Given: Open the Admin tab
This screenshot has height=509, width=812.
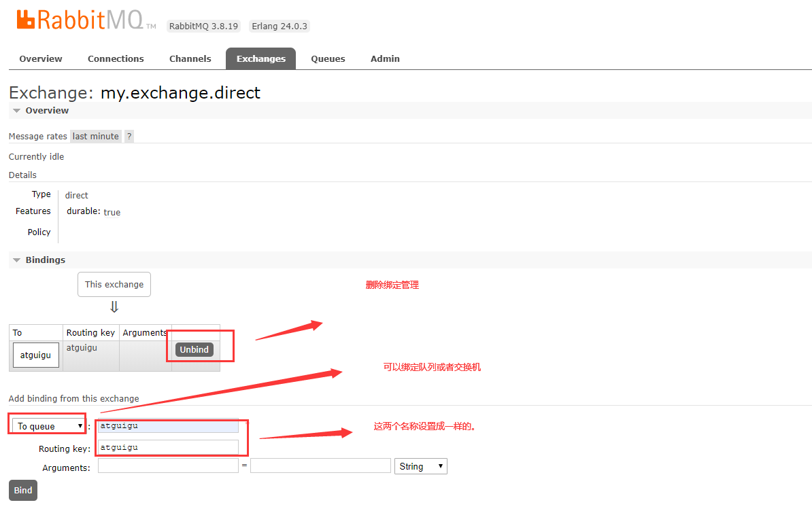Looking at the screenshot, I should click(x=385, y=59).
